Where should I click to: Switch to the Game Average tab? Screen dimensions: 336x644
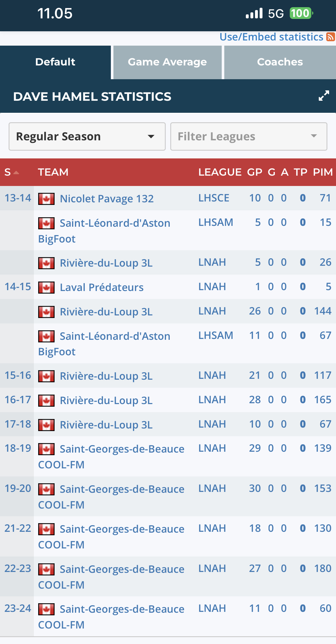(167, 62)
